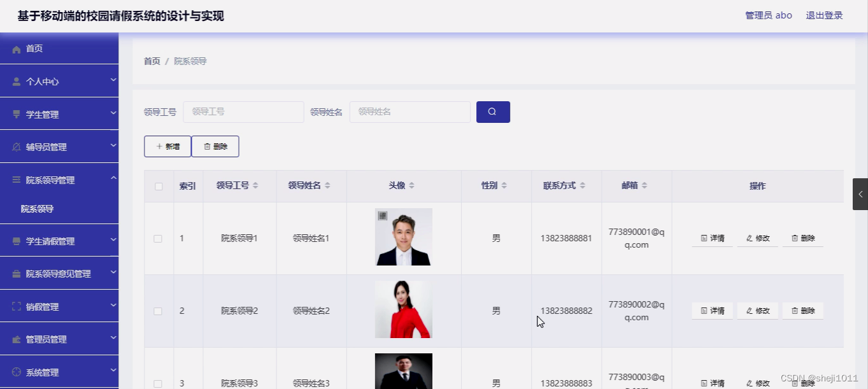Click the magnifier search icon button
Screen dimensions: 868x389
[492, 111]
